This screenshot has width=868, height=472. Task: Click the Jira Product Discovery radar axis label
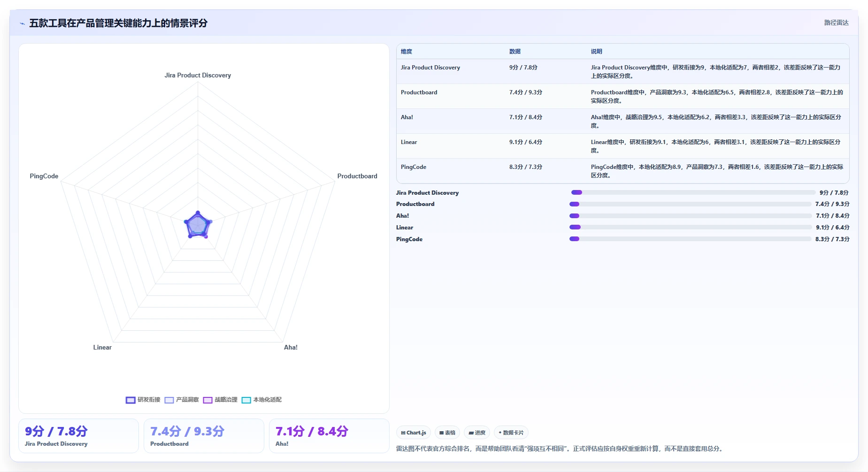click(198, 75)
